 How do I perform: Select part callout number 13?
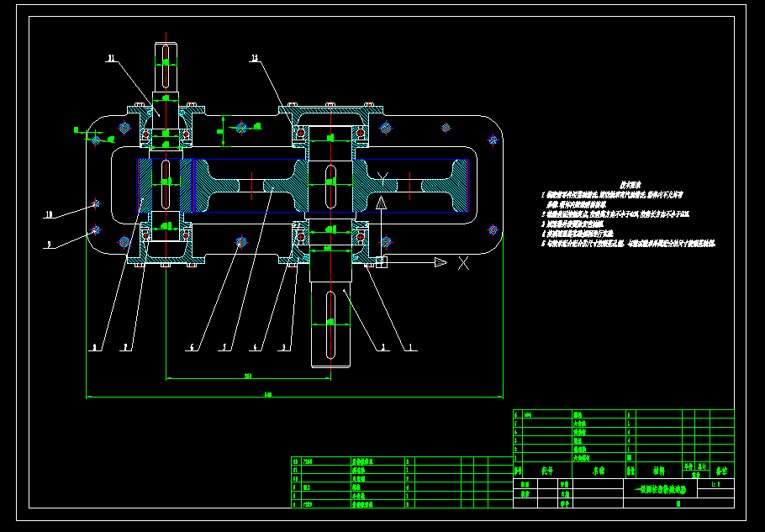(x=255, y=58)
